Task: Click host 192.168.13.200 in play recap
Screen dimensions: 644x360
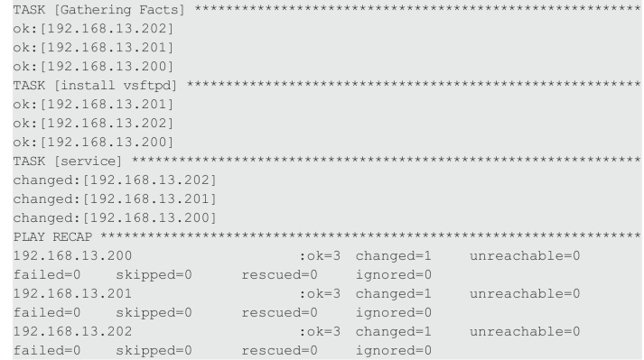Action: coord(72,255)
